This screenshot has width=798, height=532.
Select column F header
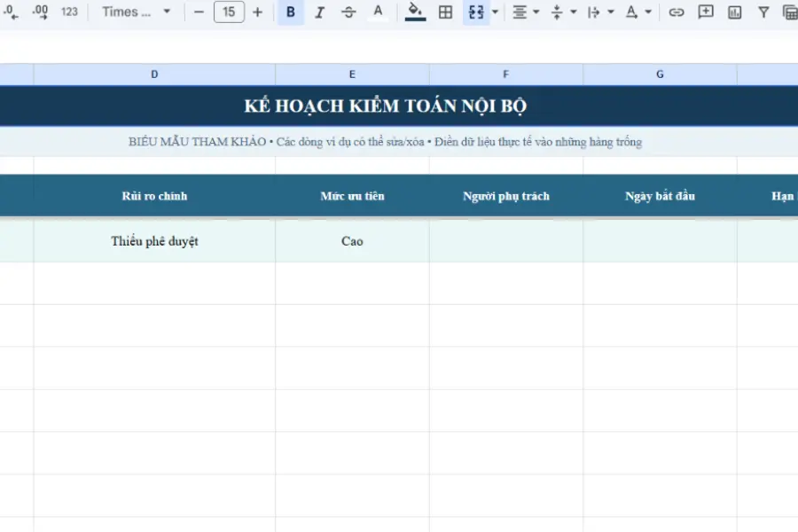tap(506, 74)
